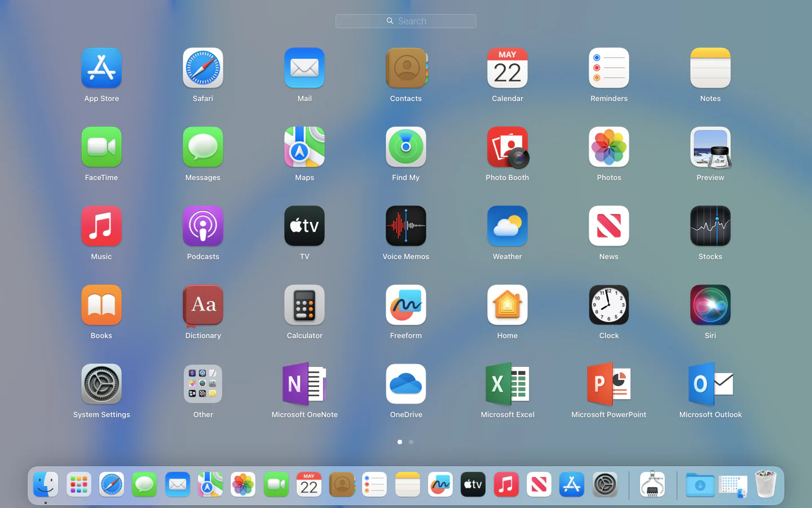Open the Stocks app
Viewport: 812px width, 508px height.
[710, 226]
